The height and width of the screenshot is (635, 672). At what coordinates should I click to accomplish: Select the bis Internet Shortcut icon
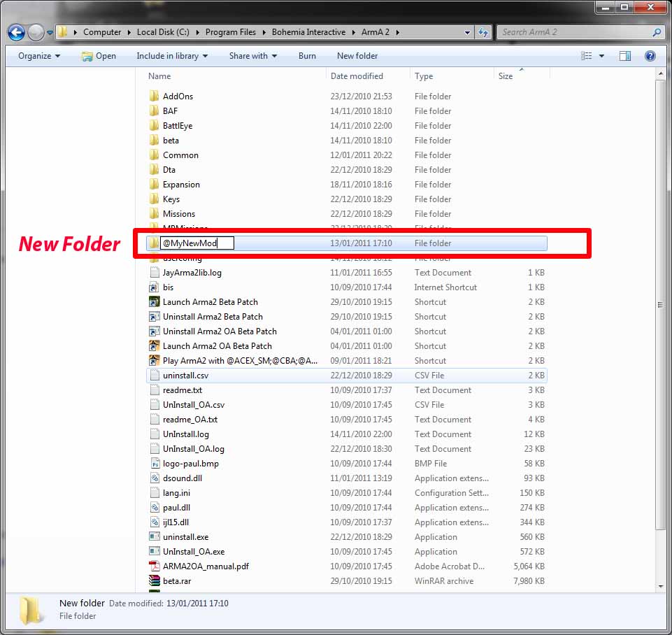155,287
